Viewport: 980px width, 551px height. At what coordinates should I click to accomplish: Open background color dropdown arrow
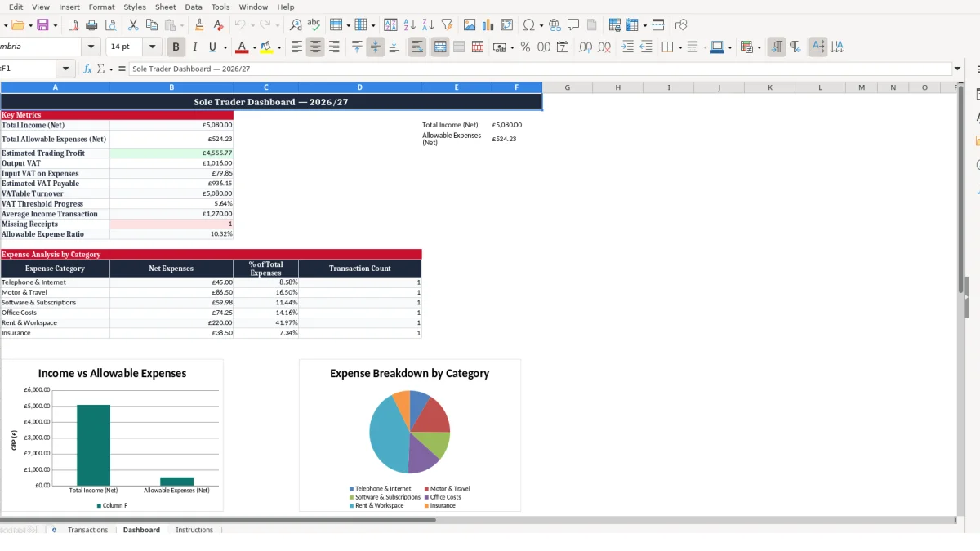pos(279,47)
